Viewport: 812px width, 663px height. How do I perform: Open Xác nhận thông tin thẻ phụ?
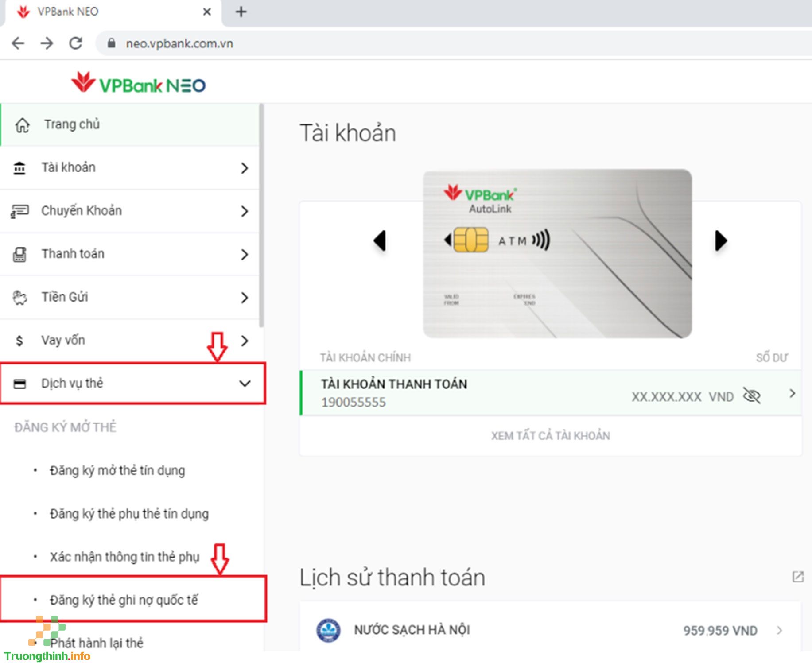pyautogui.click(x=124, y=557)
